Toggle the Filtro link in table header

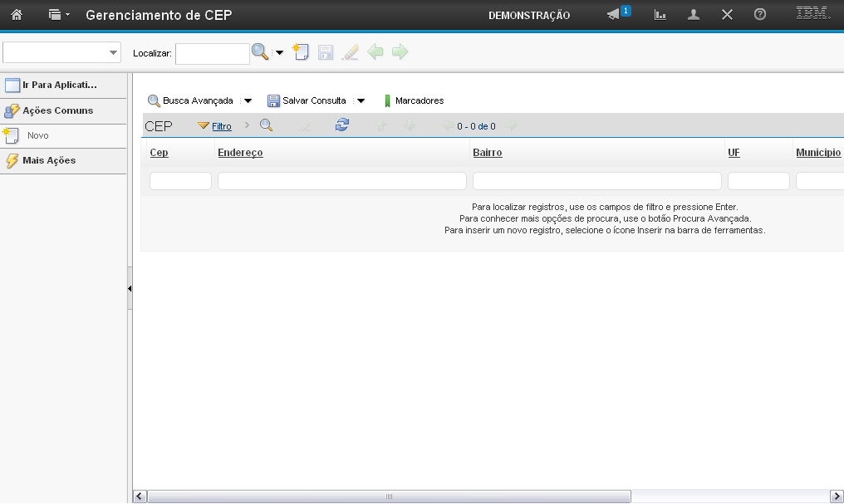click(x=221, y=126)
